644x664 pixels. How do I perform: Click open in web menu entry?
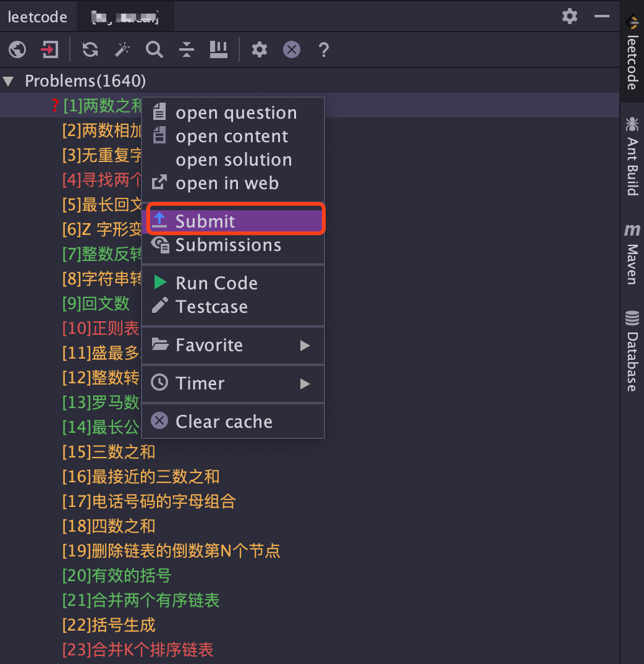tap(227, 184)
